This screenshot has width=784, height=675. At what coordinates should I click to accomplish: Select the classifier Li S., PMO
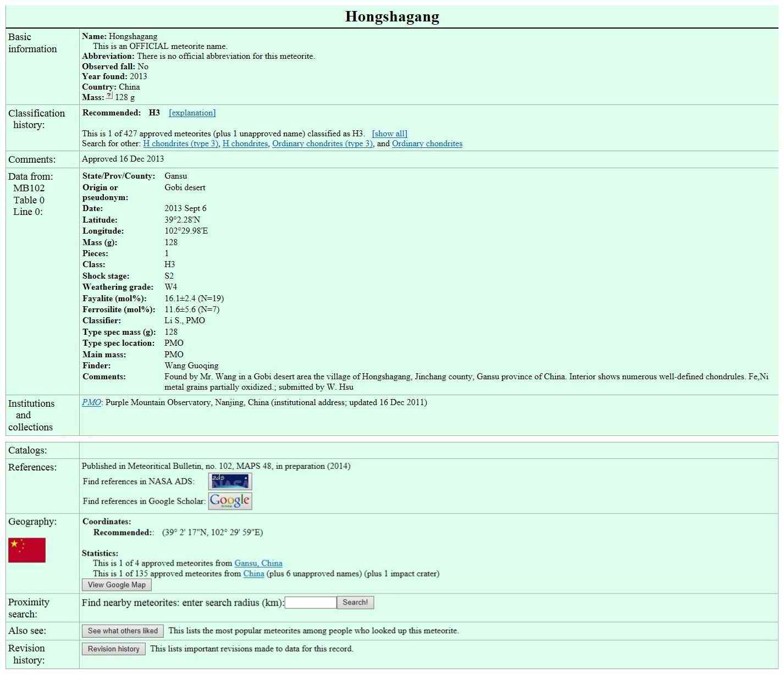pos(185,320)
